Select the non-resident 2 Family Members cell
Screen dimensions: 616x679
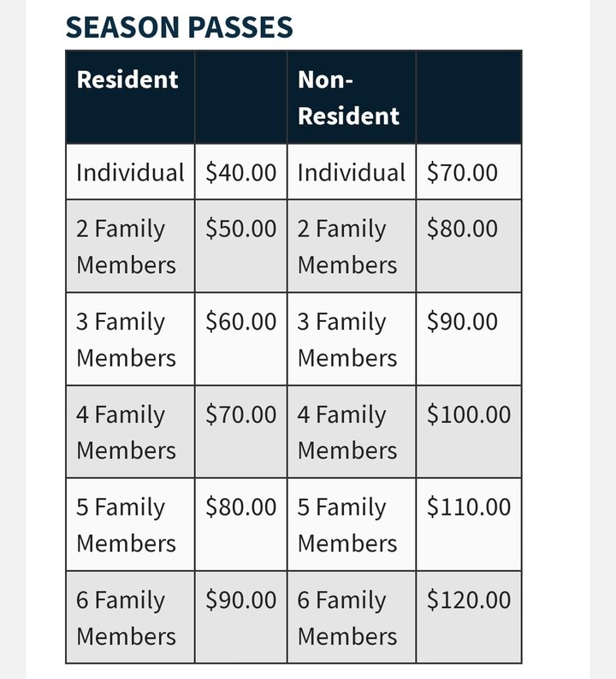[346, 247]
